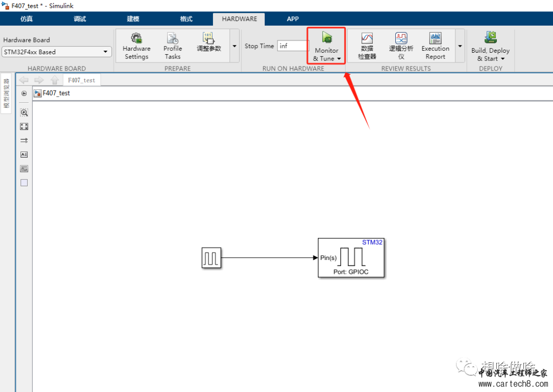Select the area box palette tool
The width and height of the screenshot is (553, 392).
click(x=24, y=183)
